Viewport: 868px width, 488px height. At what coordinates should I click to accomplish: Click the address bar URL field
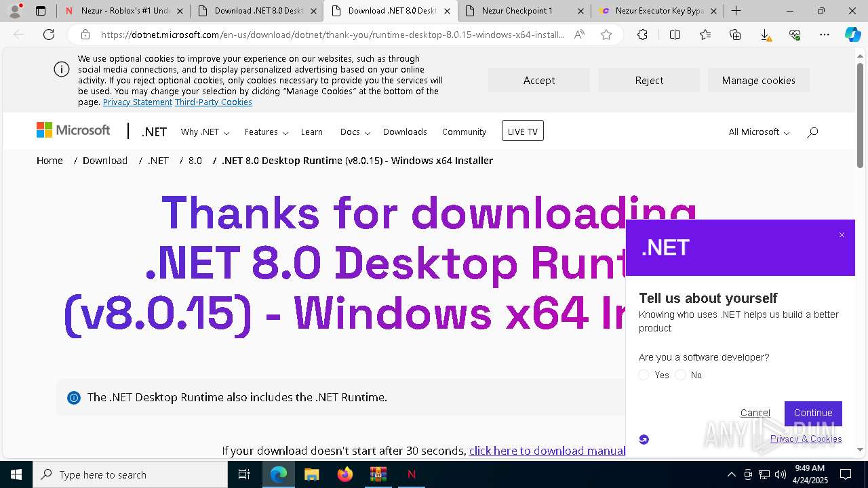(x=332, y=35)
